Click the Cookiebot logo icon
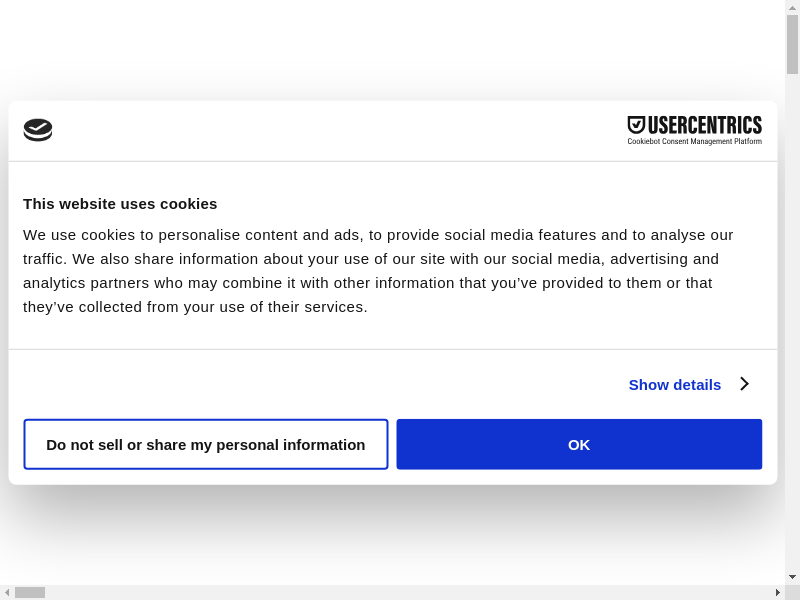Viewport: 800px width, 600px height. coord(38,130)
